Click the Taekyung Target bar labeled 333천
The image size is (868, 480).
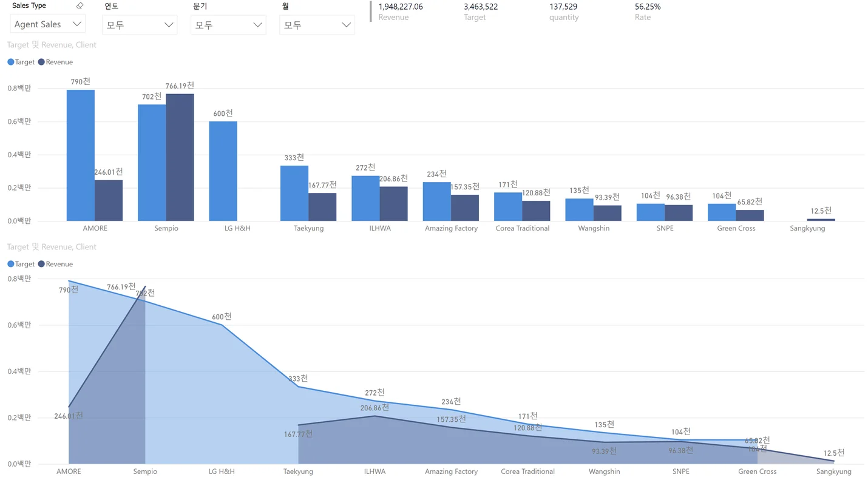point(294,193)
